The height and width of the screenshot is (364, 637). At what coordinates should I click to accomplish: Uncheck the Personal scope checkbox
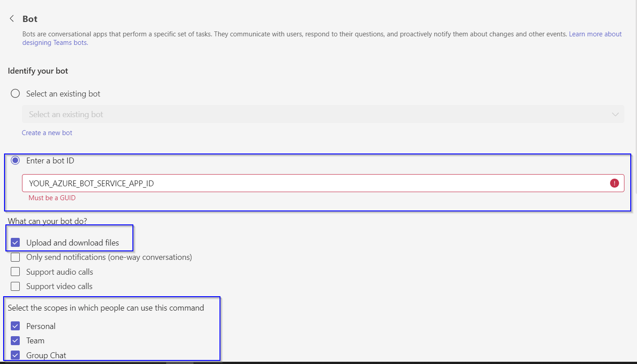15,326
